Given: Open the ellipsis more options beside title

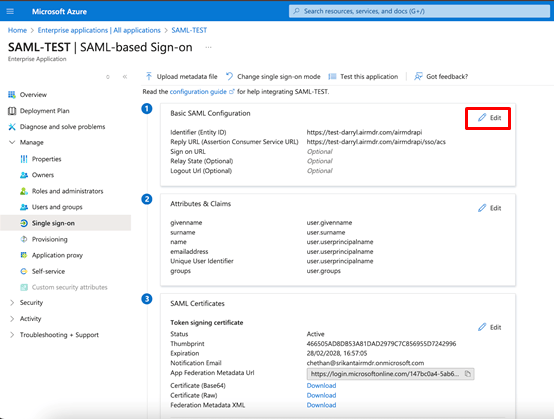Looking at the screenshot, I should pos(208,47).
